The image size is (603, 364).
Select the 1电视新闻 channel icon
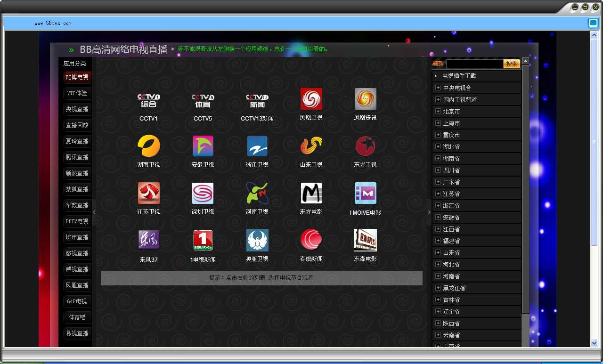tap(203, 240)
